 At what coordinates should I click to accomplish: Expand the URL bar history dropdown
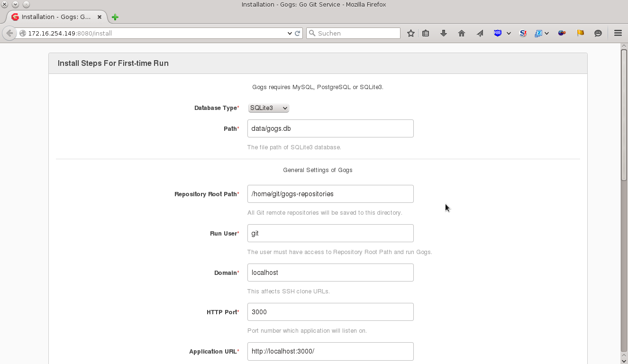290,33
